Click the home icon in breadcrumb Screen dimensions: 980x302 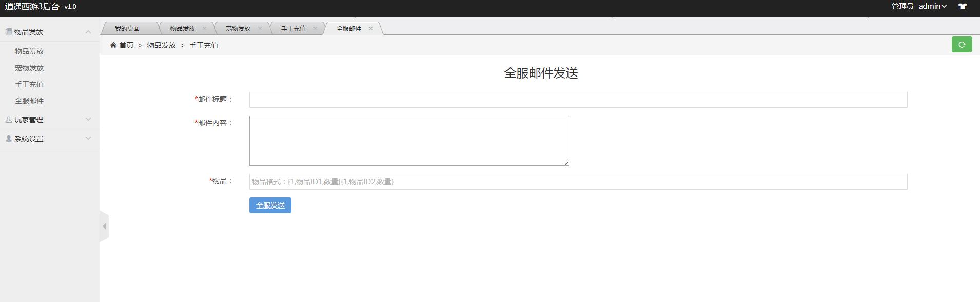(x=113, y=45)
